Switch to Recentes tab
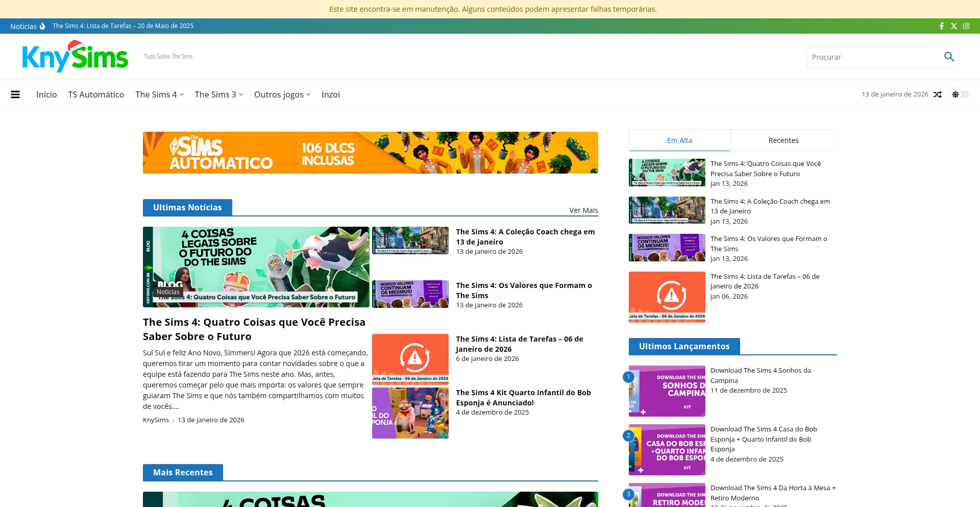Screen dimensions: 980x507 pos(783,140)
